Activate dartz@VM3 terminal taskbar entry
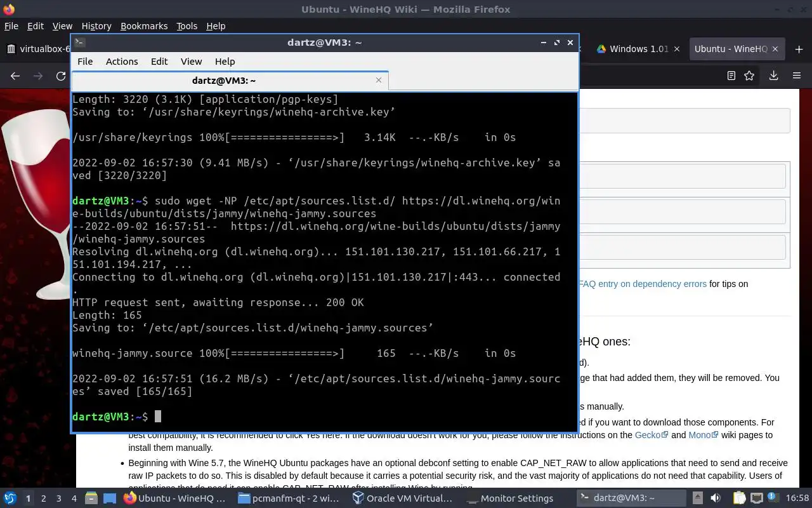Screen dimensions: 812x508 (x=631, y=498)
